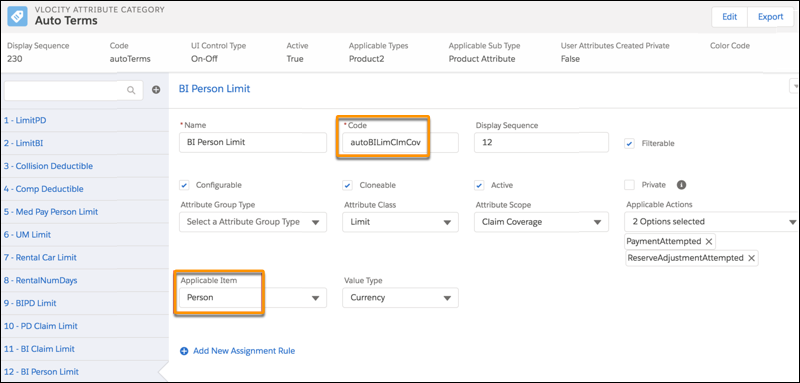Select 5 - Med Pay Person Limit
The height and width of the screenshot is (383, 800).
85,212
